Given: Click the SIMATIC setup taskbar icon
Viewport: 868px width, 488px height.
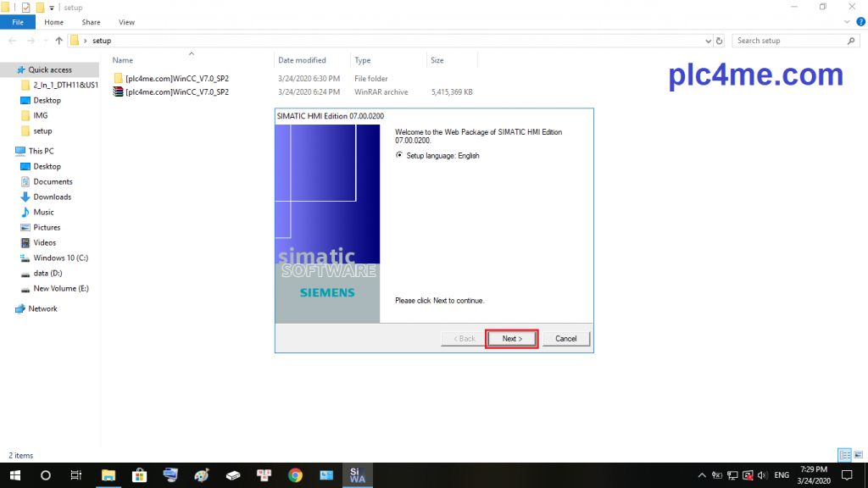Looking at the screenshot, I should (x=356, y=475).
